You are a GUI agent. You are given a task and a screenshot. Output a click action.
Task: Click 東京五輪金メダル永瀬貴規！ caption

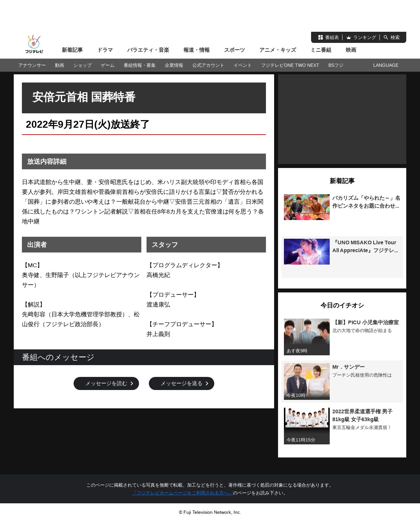tap(362, 427)
